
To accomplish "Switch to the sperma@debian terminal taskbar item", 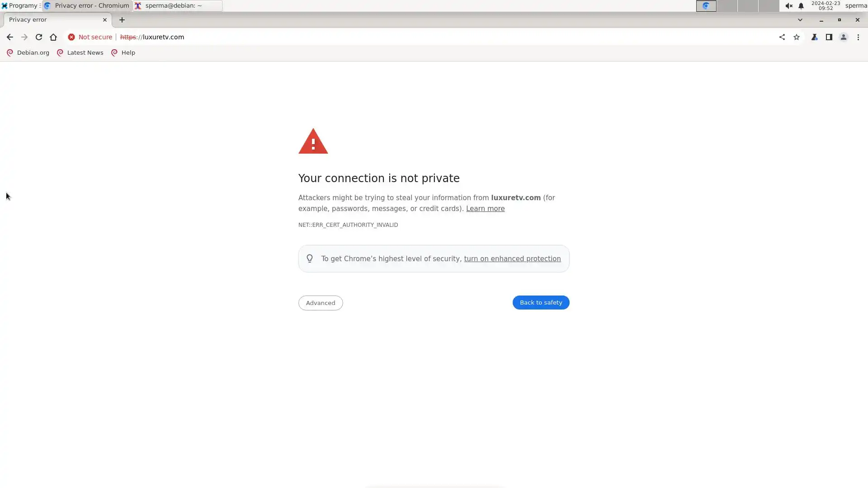I will click(x=178, y=6).
